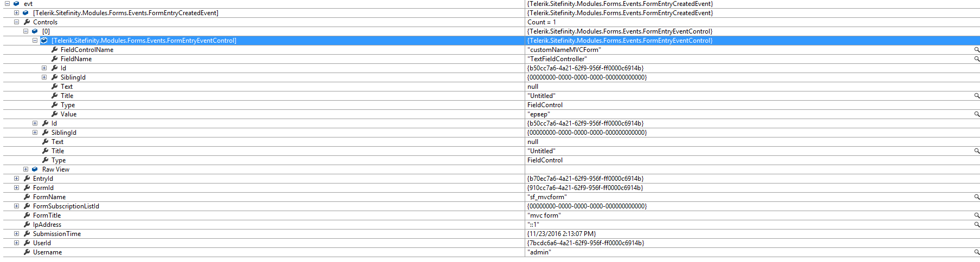The height and width of the screenshot is (262, 980).
Task: Expand the UserId node
Action: point(16,243)
